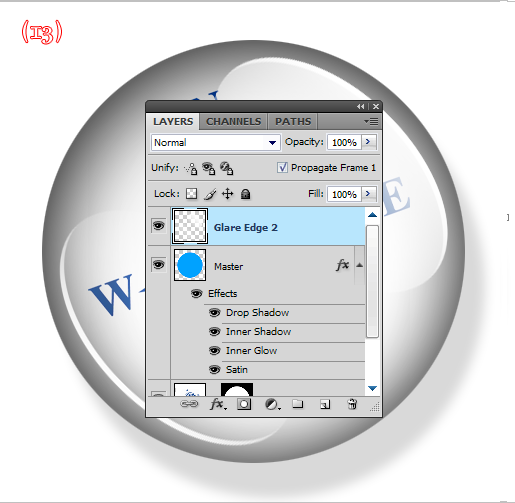
Task: Toggle Propagate Frame 1 checkbox
Action: 282,167
